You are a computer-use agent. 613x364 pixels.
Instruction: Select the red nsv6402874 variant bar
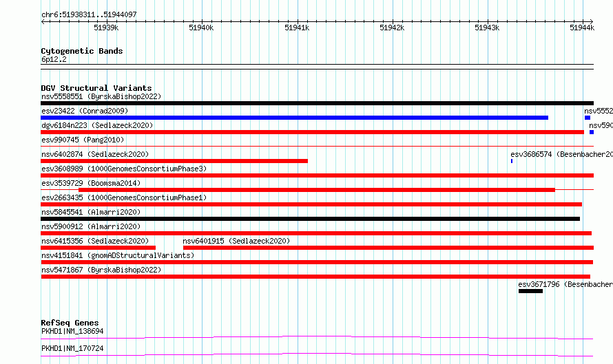[174, 161]
